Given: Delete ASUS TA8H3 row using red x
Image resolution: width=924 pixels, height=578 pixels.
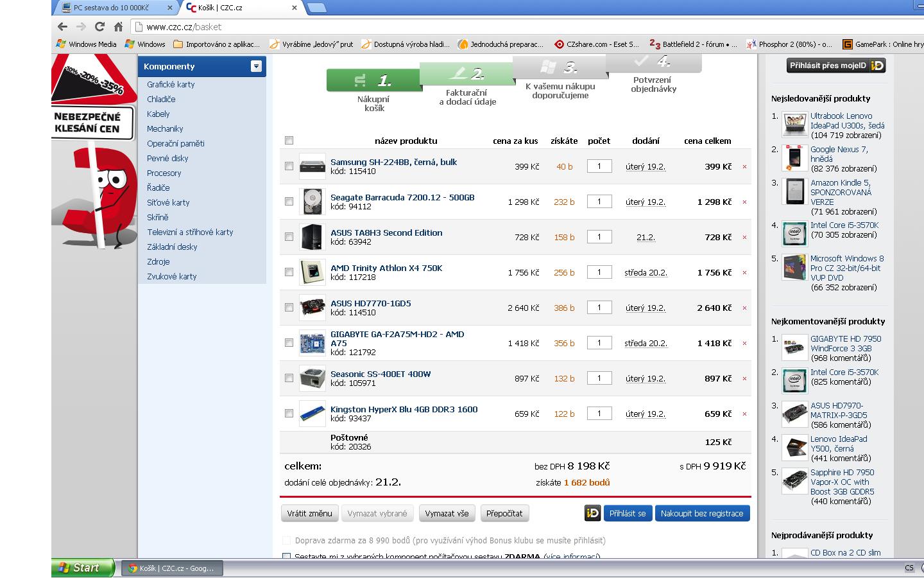Looking at the screenshot, I should tap(744, 238).
